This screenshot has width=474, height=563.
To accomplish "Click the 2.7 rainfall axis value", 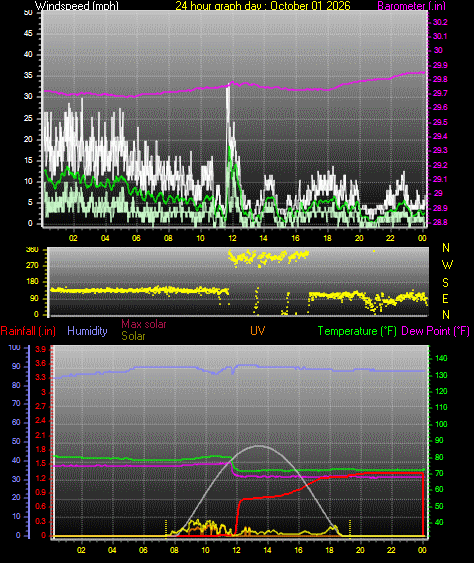I will coord(41,406).
